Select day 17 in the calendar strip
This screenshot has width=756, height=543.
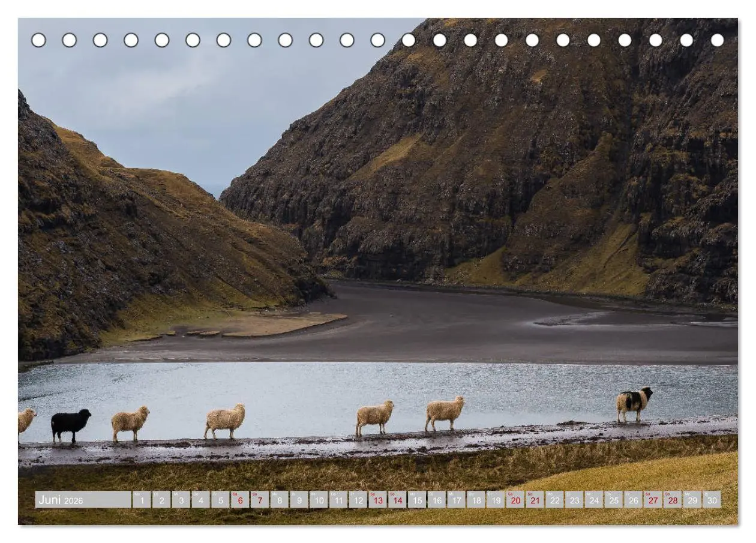tap(456, 500)
